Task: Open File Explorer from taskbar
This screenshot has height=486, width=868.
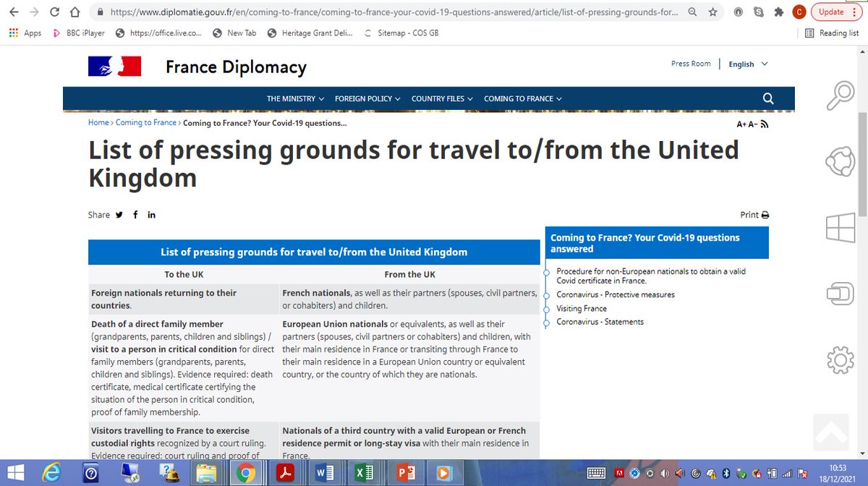Action: 206,473
